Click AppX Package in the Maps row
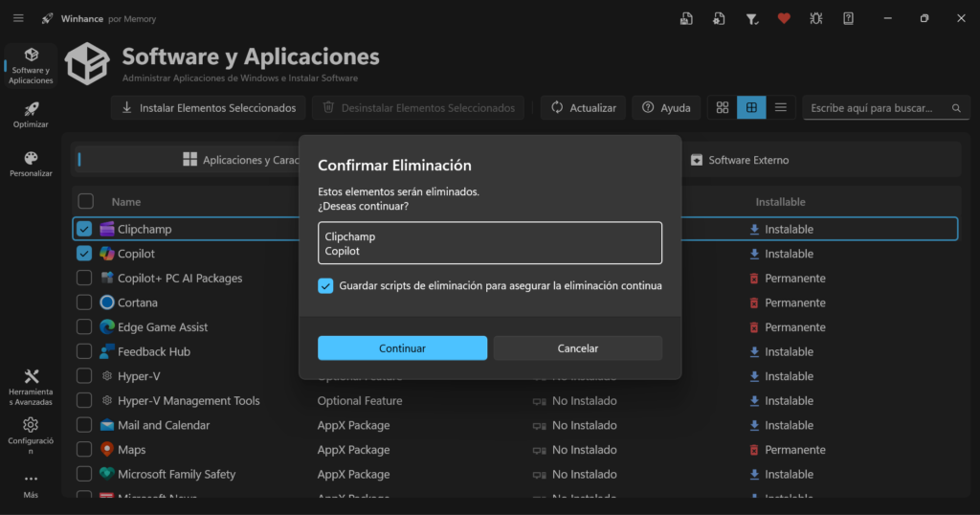 click(x=353, y=449)
